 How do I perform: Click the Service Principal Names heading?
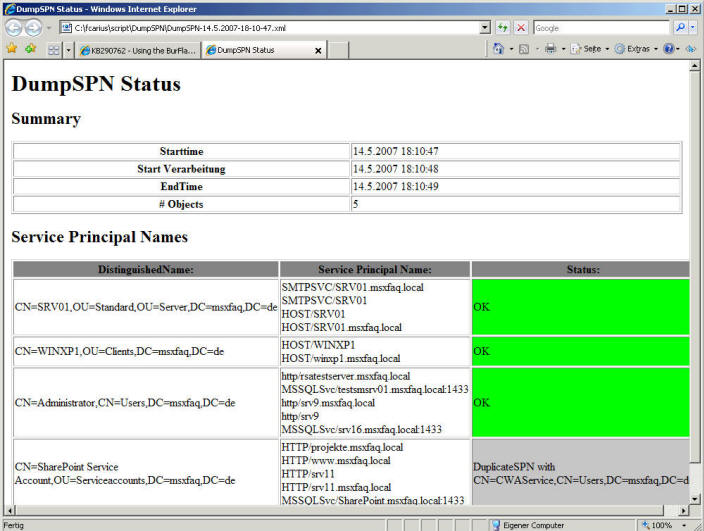(x=100, y=237)
